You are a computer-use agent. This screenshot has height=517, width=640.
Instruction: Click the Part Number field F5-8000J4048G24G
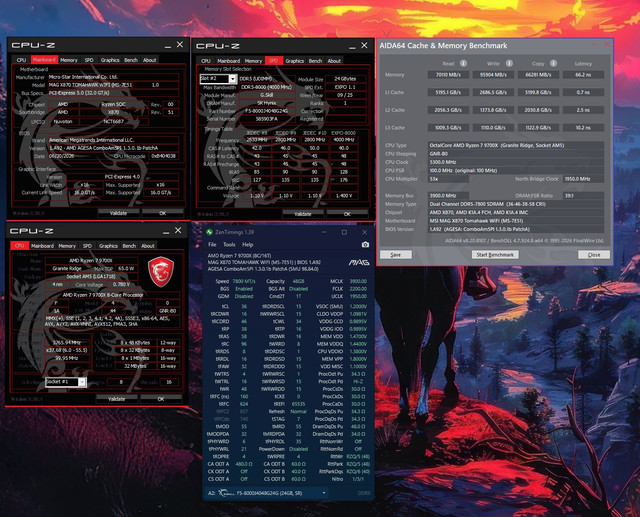click(267, 111)
